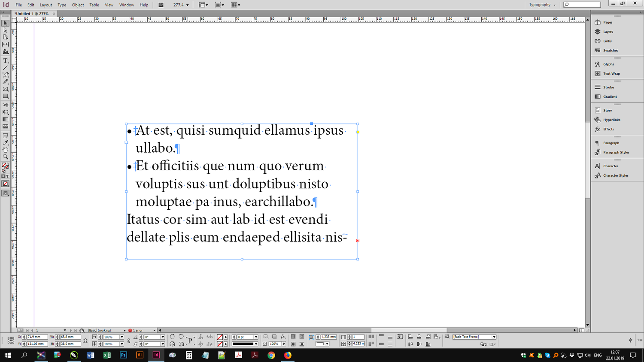The image size is (644, 362).
Task: Click the X position field showing 71,9 mm
Action: pos(37,337)
